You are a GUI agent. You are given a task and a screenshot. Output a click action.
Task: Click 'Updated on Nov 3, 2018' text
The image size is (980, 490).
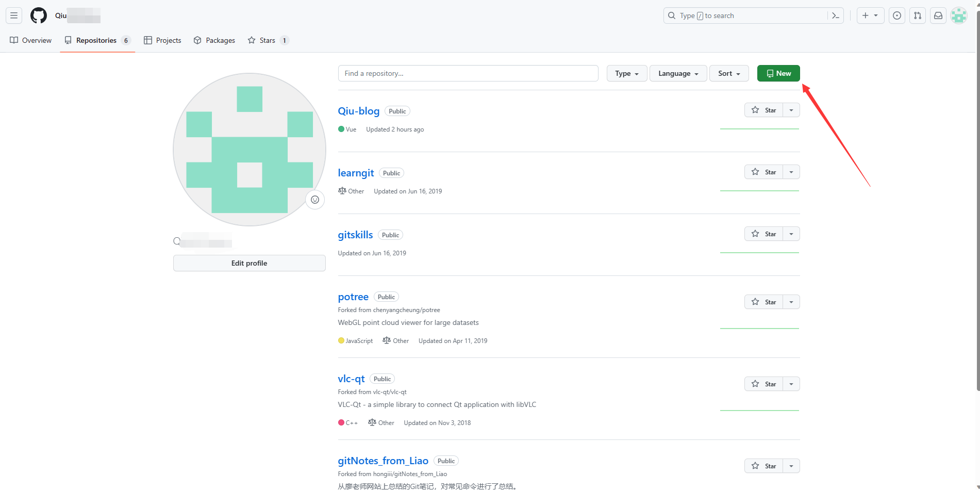pos(437,423)
